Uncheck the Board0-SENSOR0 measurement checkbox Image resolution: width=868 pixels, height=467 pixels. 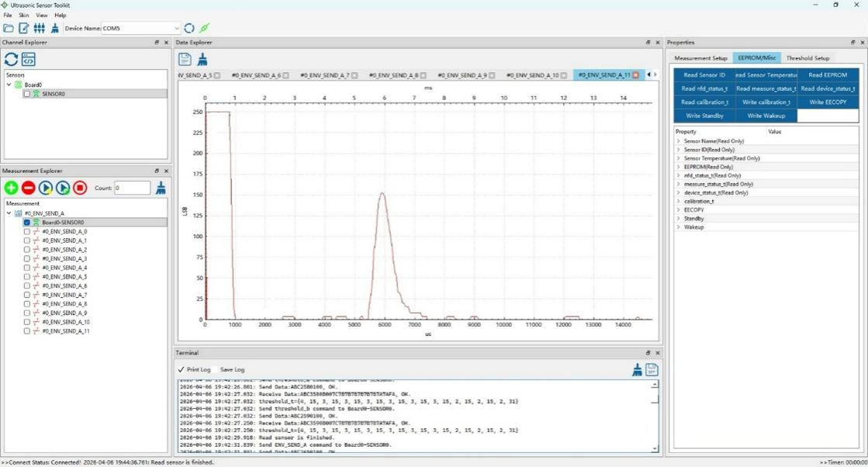27,222
